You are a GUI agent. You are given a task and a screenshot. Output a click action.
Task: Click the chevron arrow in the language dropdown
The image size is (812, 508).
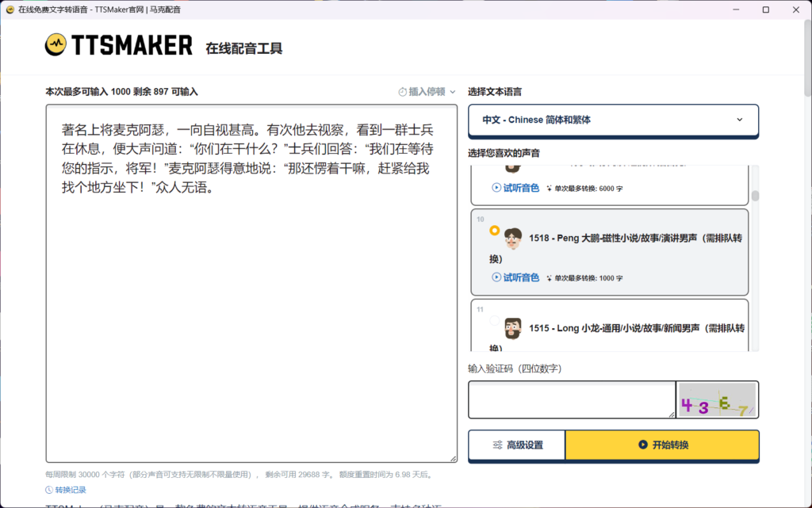click(x=740, y=120)
